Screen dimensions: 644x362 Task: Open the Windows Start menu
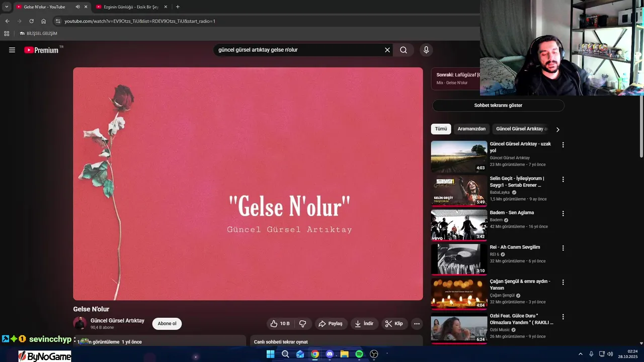270,354
